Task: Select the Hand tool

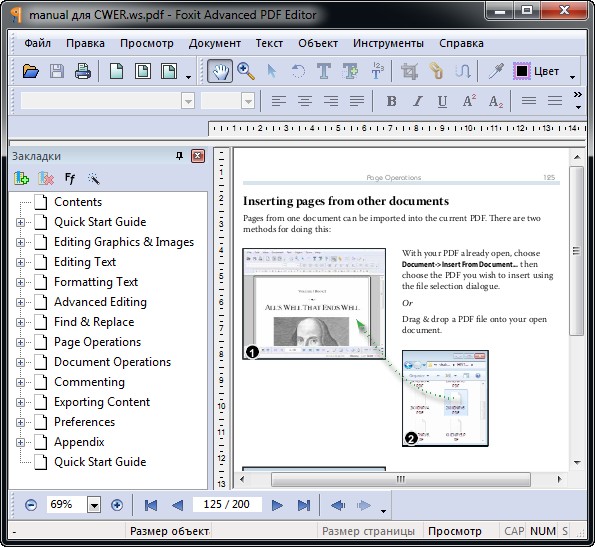Action: click(x=220, y=71)
